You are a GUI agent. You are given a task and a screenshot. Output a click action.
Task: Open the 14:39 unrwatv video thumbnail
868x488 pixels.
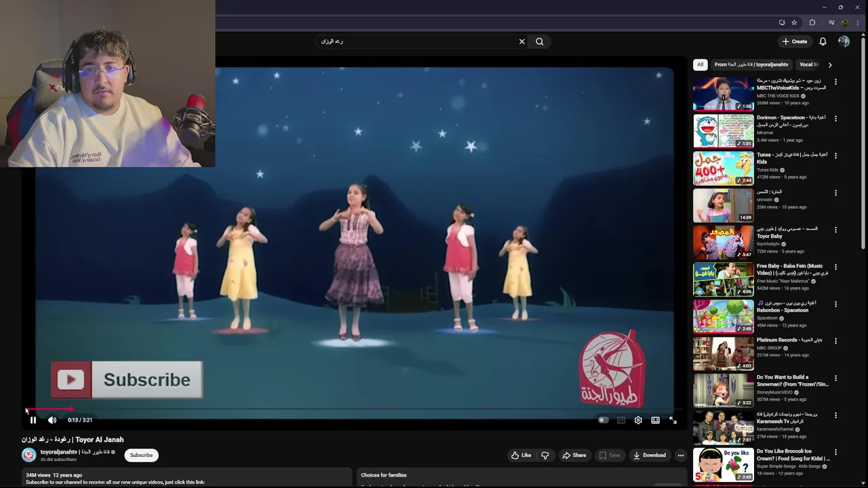click(723, 205)
